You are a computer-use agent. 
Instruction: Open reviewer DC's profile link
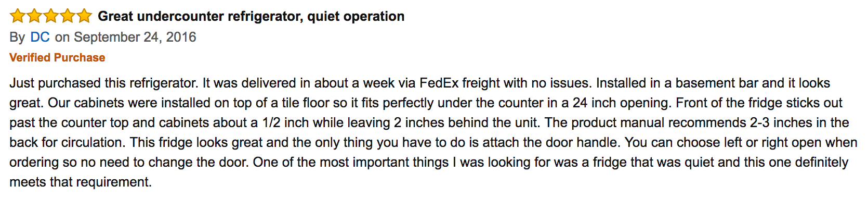pos(40,37)
